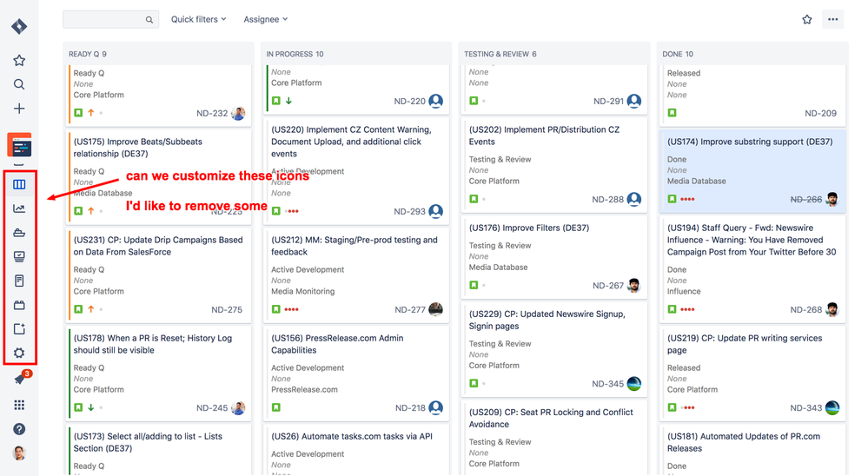Open Project settings gear icon
The image size is (868, 476).
[19, 354]
